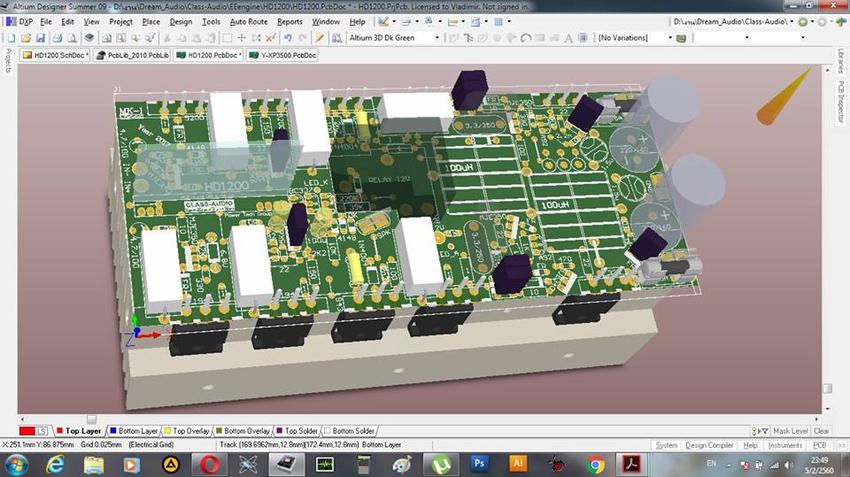Expand the Alignment Tools dropdown arrow
Screen dimensions: 850x477
pyautogui.click(x=416, y=22)
